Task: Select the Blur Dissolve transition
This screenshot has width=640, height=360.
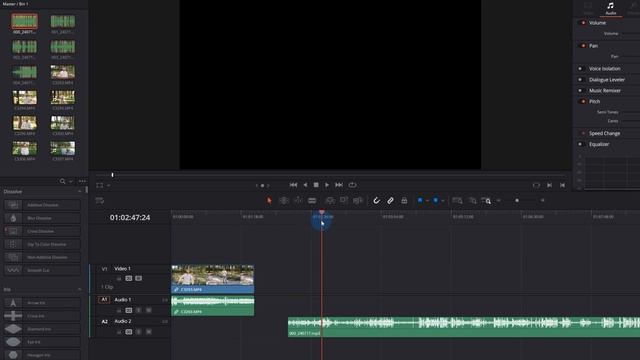Action: point(42,218)
